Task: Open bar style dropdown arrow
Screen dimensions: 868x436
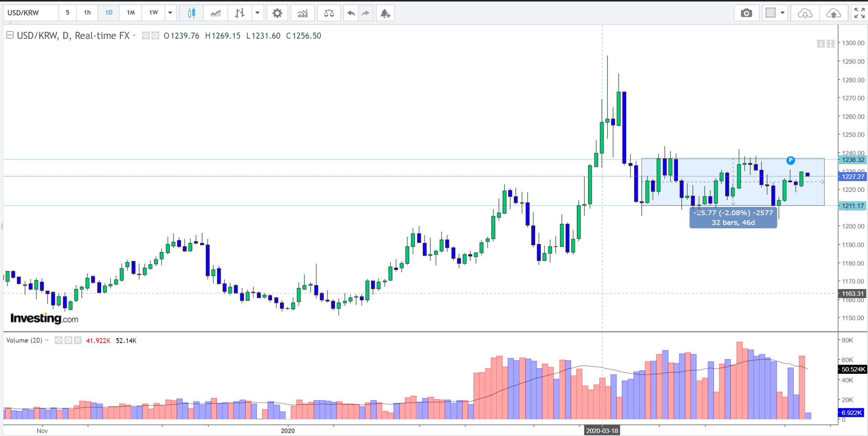Action: click(257, 13)
